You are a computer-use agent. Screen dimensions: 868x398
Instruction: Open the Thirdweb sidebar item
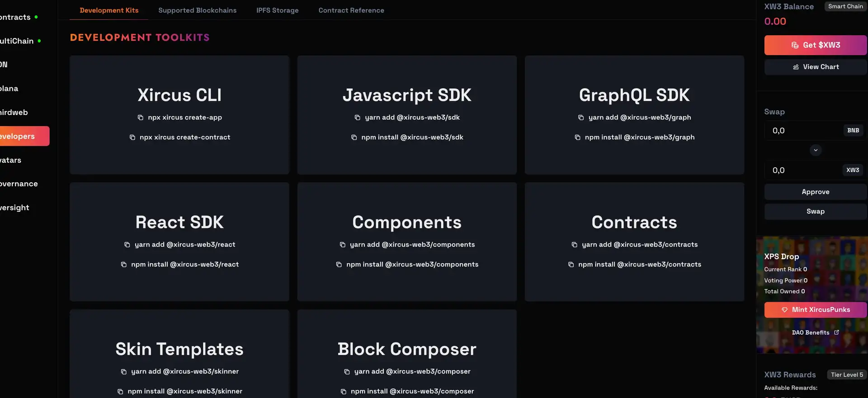pyautogui.click(x=14, y=112)
